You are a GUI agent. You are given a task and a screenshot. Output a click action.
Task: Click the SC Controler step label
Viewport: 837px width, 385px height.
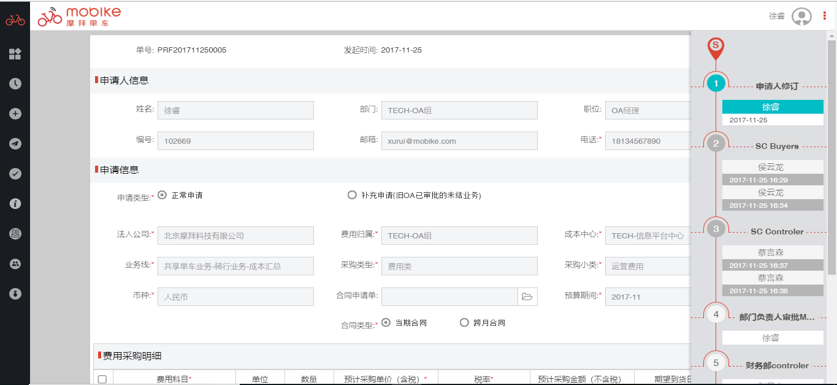(x=777, y=231)
